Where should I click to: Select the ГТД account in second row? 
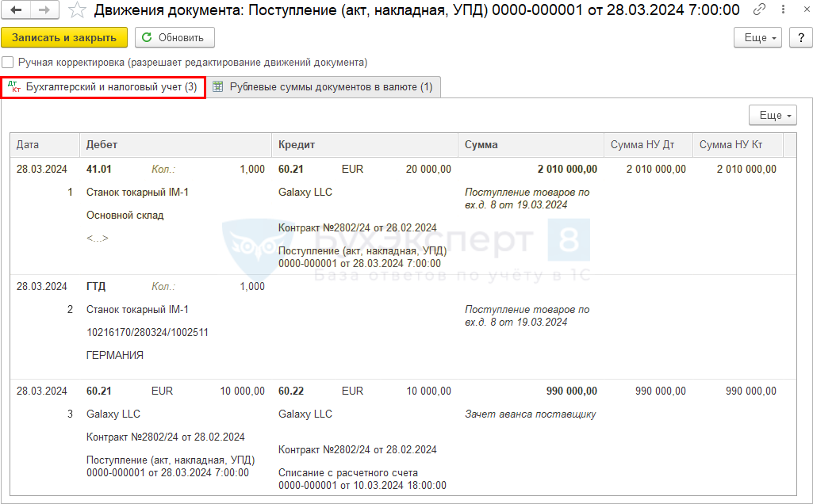[x=96, y=286]
